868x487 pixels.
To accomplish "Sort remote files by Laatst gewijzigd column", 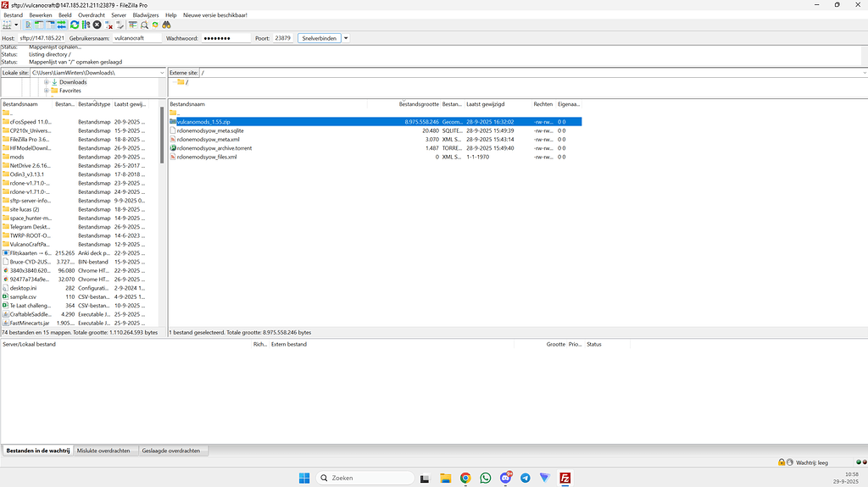I will pyautogui.click(x=486, y=104).
